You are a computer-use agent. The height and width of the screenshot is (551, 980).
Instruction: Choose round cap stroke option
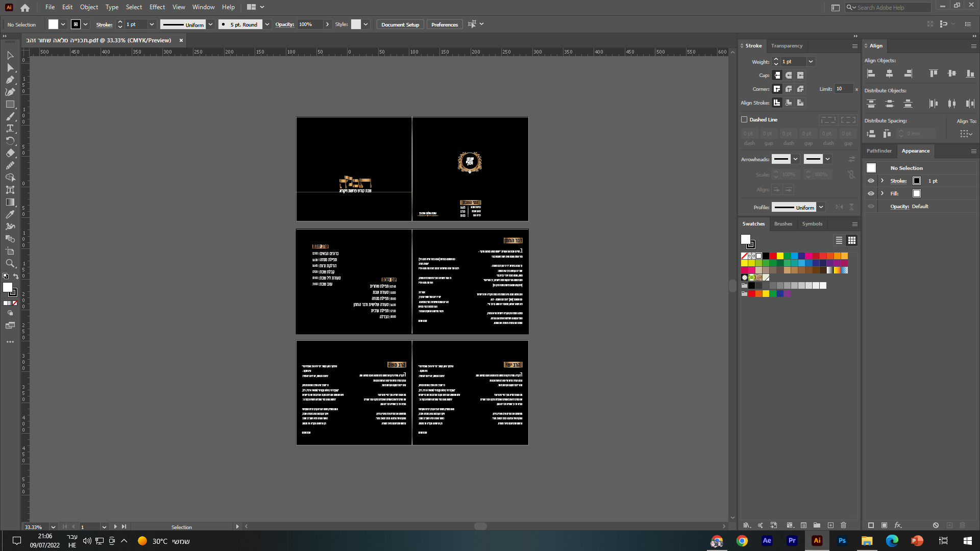coord(789,76)
